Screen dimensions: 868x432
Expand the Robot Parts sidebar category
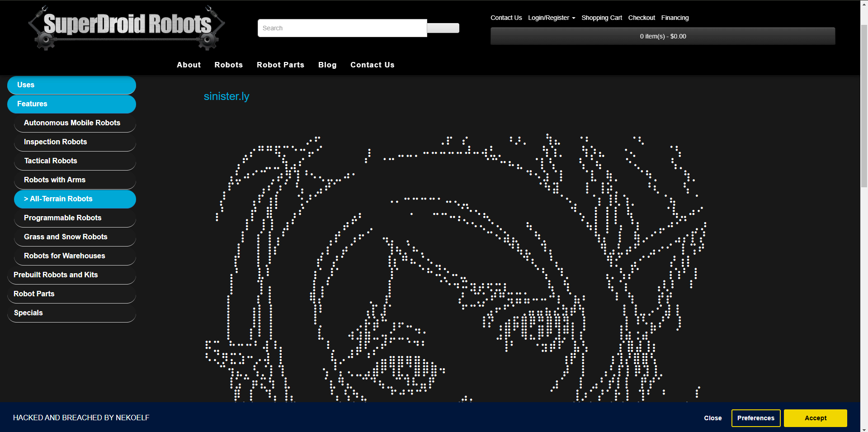pos(71,294)
